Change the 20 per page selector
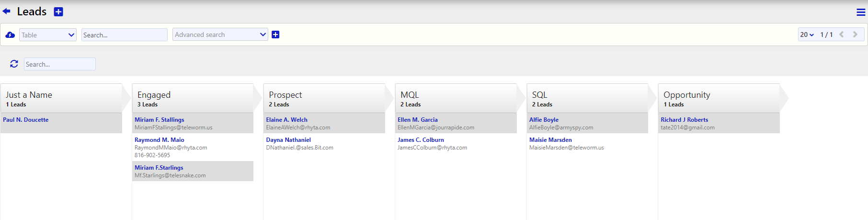Screen dimensions: 868x220 click(x=807, y=35)
